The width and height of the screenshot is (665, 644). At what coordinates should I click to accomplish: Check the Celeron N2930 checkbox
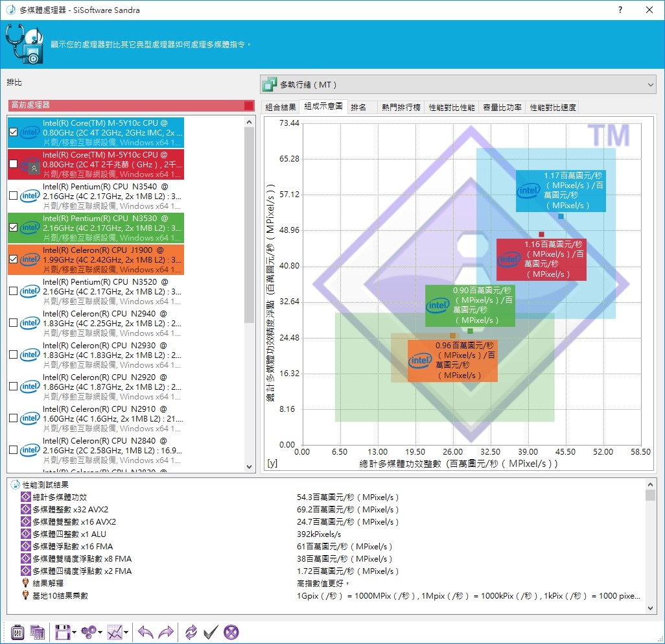click(13, 355)
